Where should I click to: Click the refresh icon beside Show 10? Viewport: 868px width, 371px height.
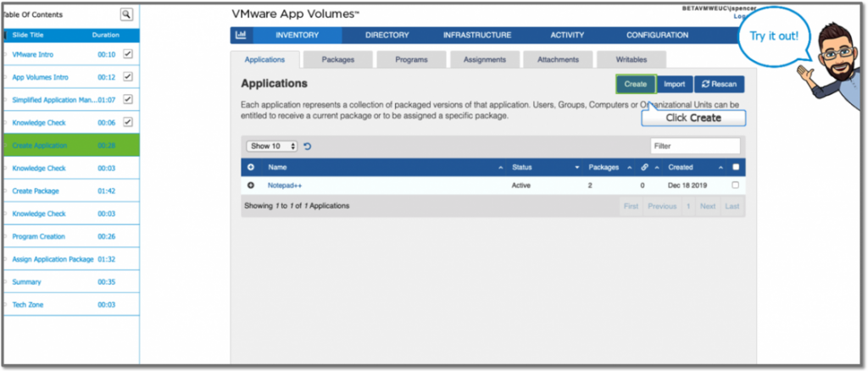(308, 147)
